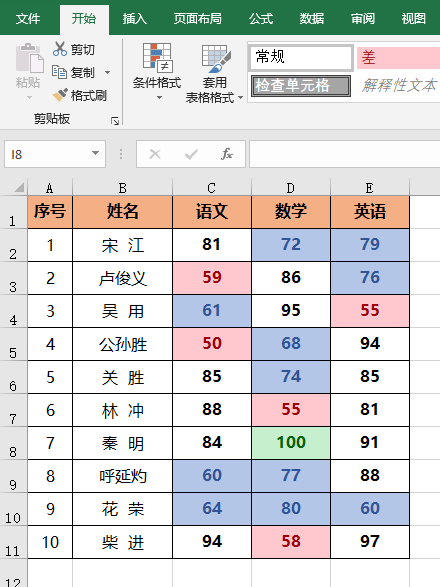Select name cell 宋 江
Screen dimensions: 440x587
(122, 245)
